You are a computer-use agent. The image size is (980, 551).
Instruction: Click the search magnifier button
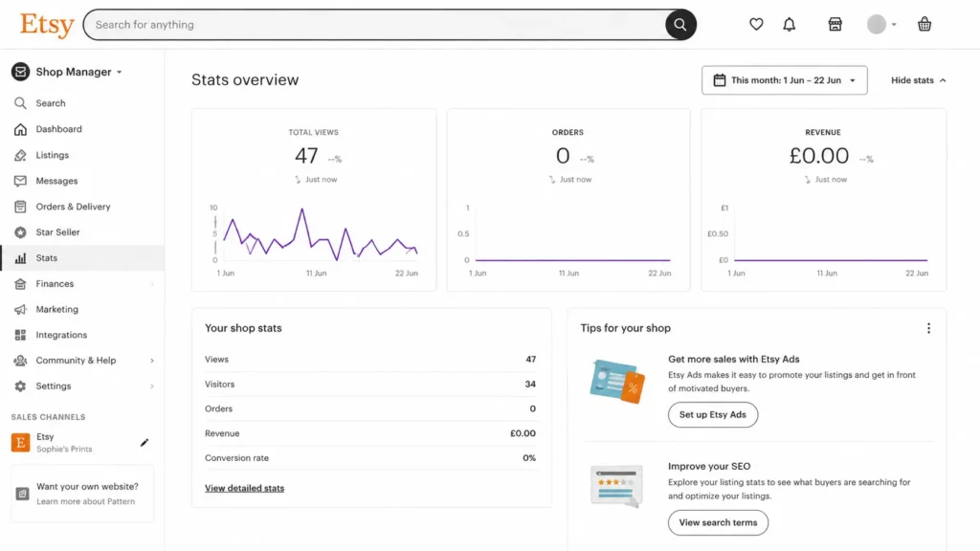(680, 25)
